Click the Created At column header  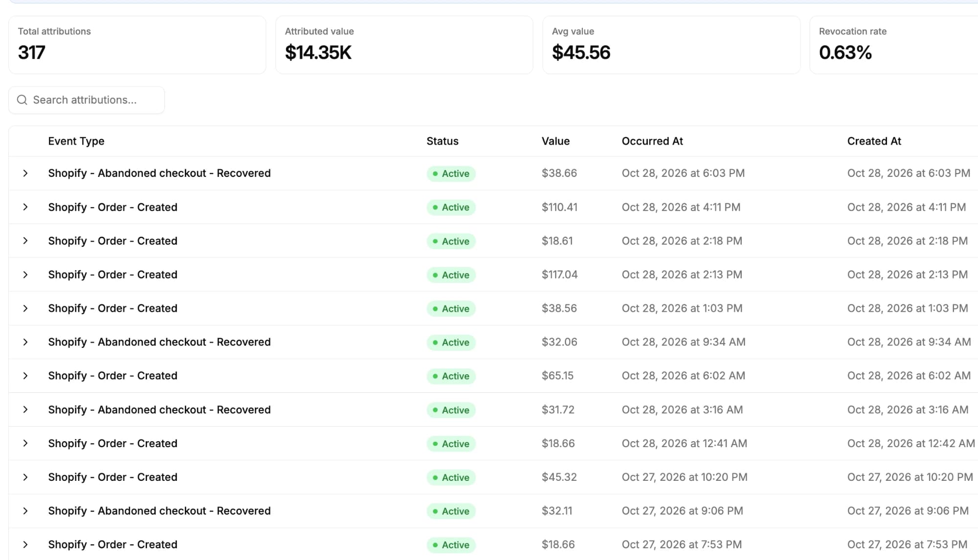click(x=874, y=141)
